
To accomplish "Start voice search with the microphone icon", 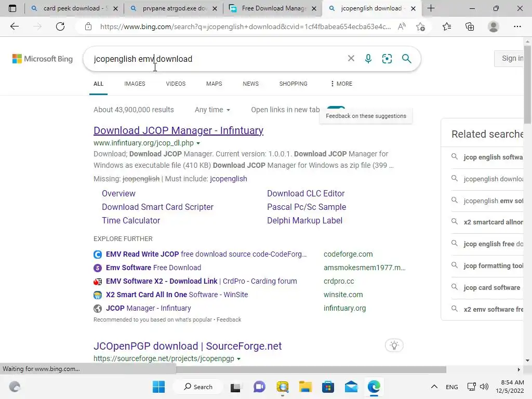I will pos(368,59).
